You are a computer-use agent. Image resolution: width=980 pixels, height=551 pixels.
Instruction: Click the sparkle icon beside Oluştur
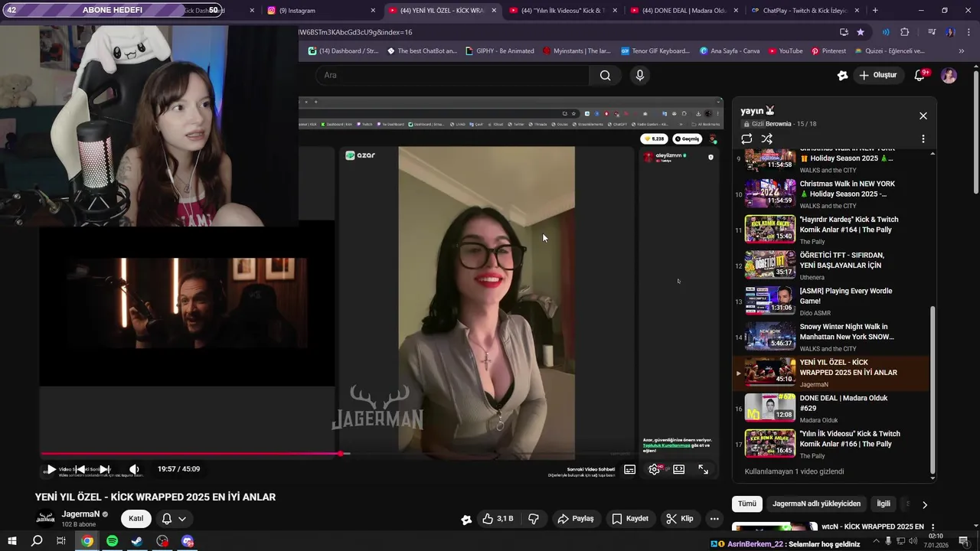(x=842, y=75)
